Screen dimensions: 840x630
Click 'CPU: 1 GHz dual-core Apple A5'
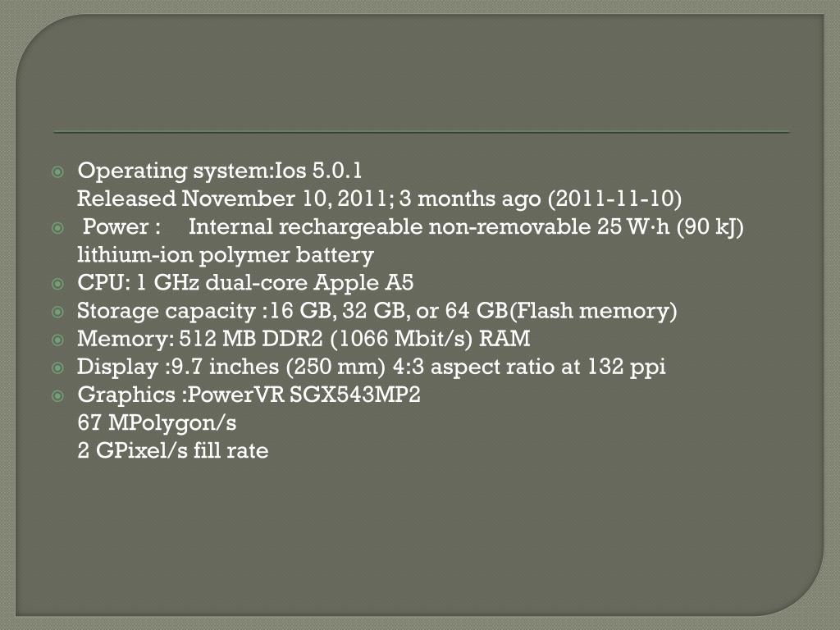point(245,282)
